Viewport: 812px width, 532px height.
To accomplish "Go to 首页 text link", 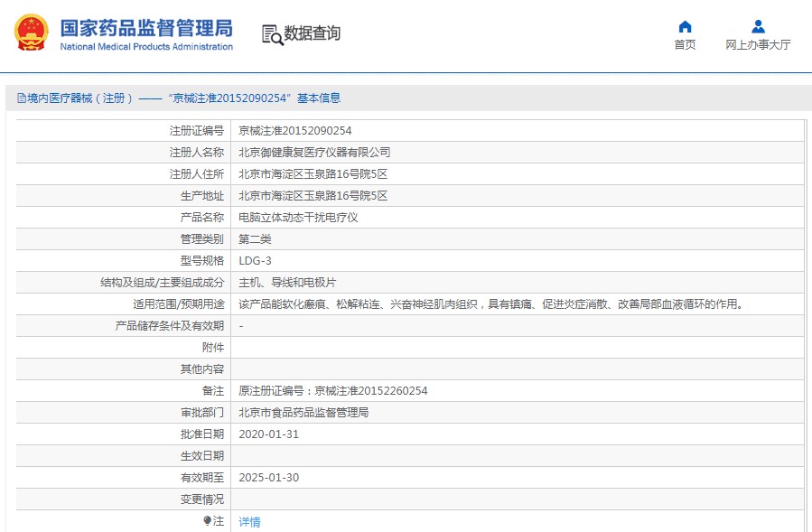I will 686,45.
